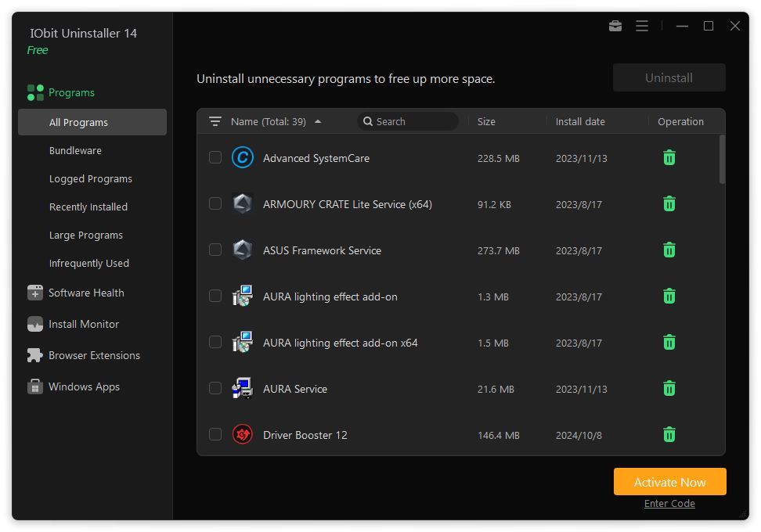Check the Advanced SystemCare checkbox
The height and width of the screenshot is (532, 761).
tap(215, 158)
